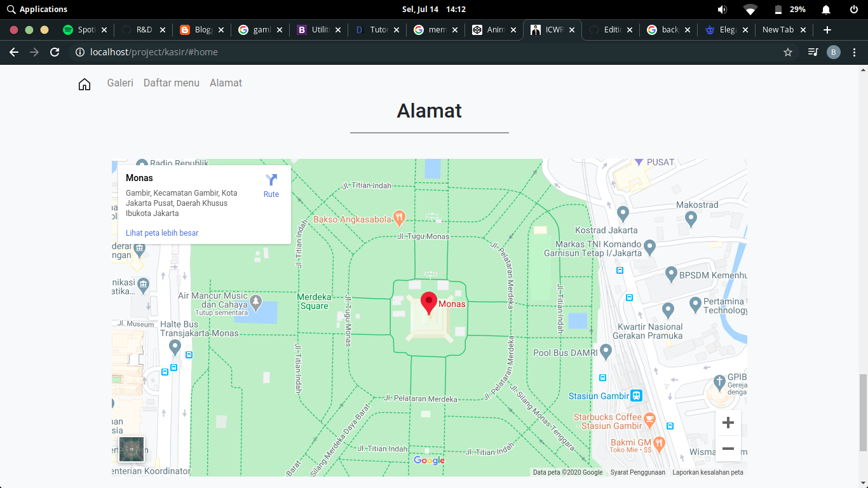This screenshot has width=868, height=488.
Task: Open the Utilities Bootstrap tab
Action: pos(319,29)
